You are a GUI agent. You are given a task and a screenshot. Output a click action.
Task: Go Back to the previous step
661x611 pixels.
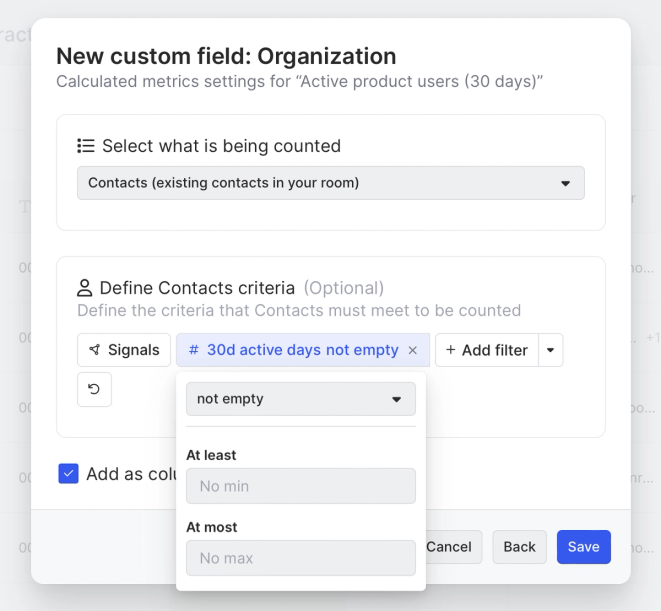click(519, 547)
